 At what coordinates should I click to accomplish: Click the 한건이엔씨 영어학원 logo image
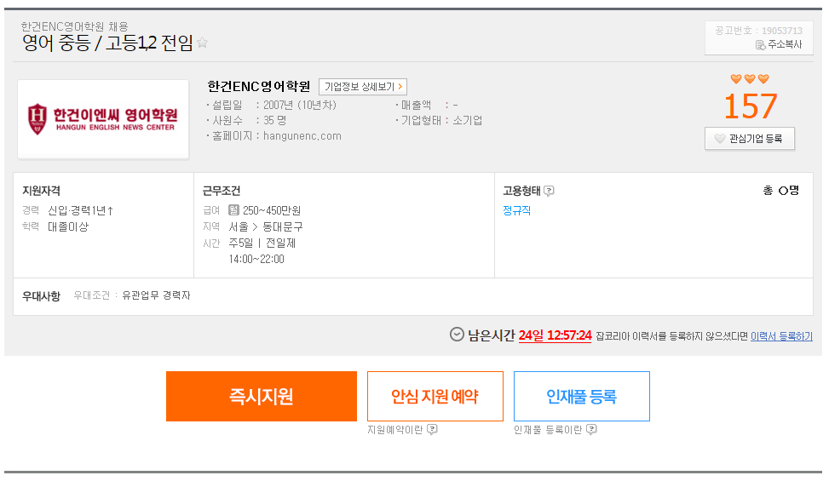point(103,119)
